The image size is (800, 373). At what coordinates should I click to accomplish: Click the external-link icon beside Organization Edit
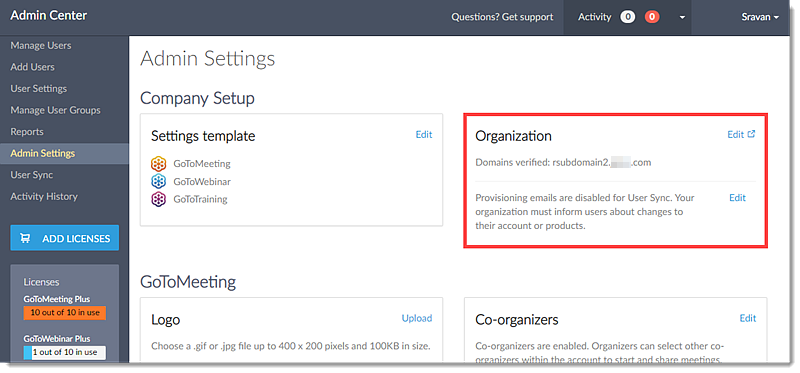[751, 134]
